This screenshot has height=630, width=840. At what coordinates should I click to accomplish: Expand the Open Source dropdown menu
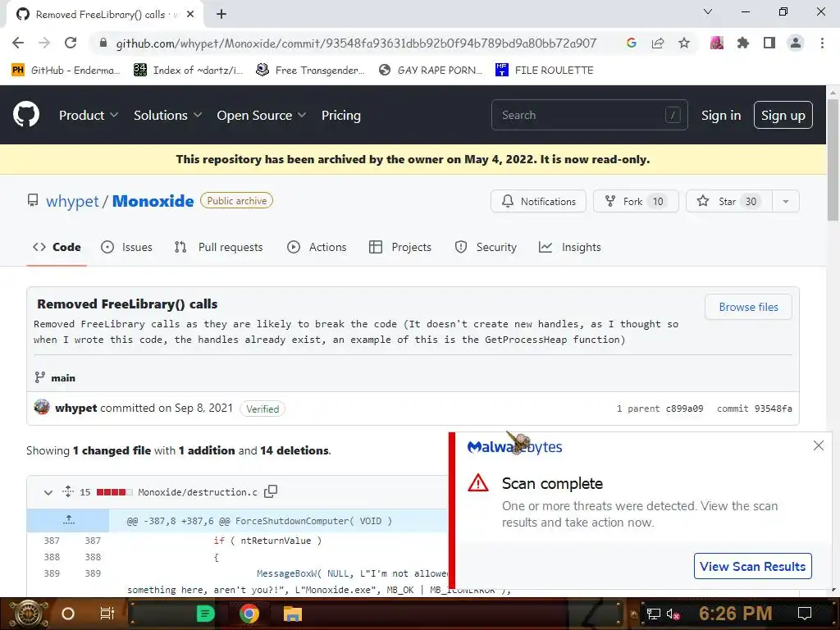(262, 115)
